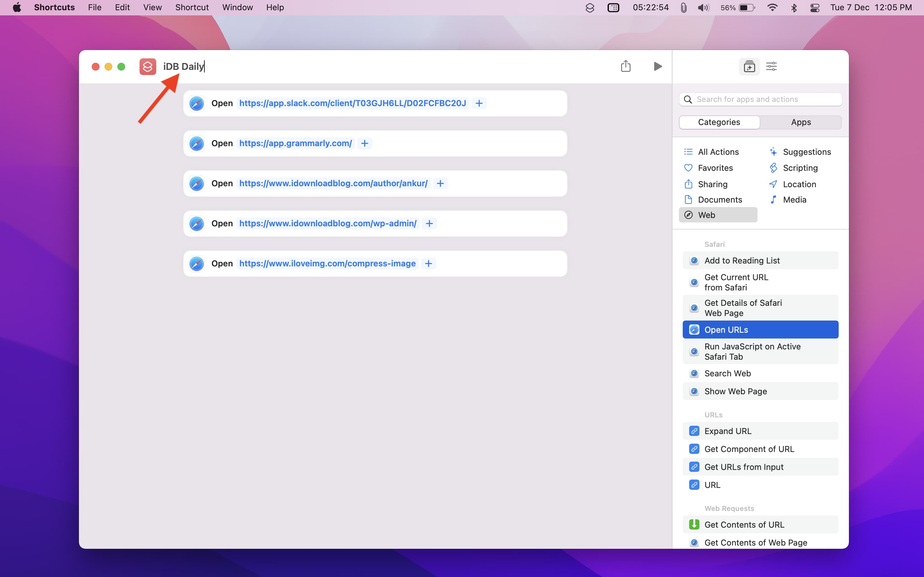Select the Get Contents of URL action

click(744, 524)
